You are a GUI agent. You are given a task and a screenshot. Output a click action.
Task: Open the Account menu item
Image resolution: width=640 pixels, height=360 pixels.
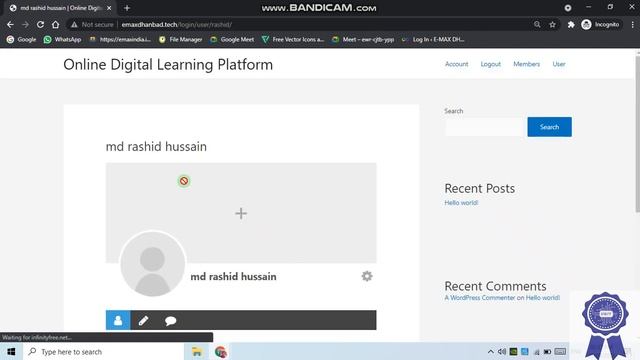456,64
